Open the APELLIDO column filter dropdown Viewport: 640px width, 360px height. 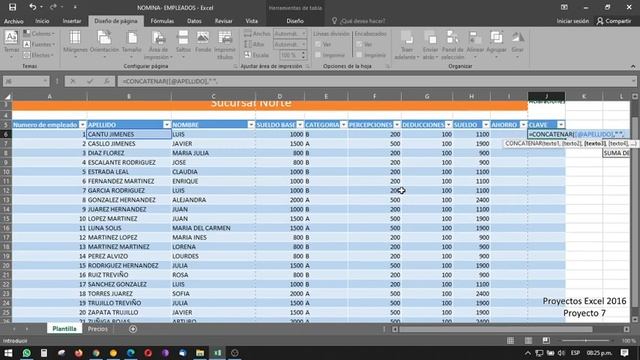167,124
